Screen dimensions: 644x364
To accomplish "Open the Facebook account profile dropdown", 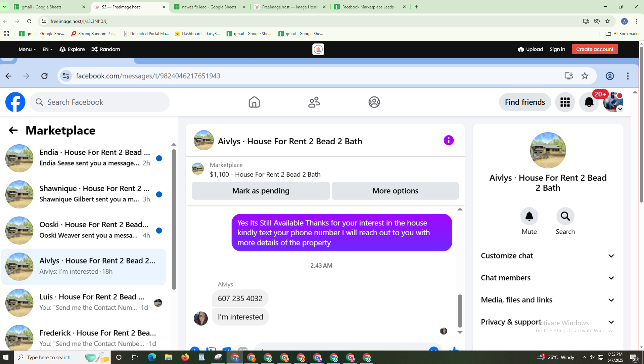I will pos(613,102).
